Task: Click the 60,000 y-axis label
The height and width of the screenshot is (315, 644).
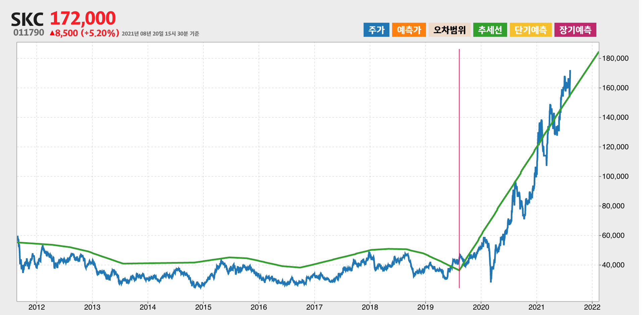Action: (613, 235)
